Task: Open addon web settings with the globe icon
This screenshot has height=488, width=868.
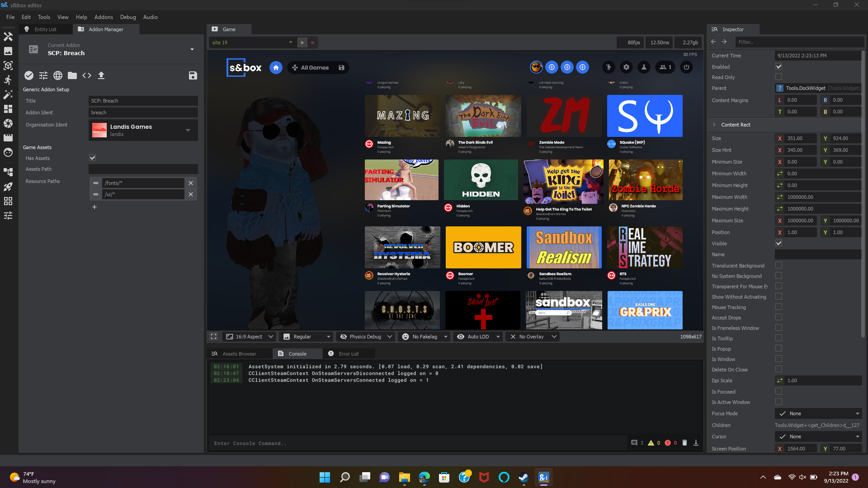Action: 58,75
